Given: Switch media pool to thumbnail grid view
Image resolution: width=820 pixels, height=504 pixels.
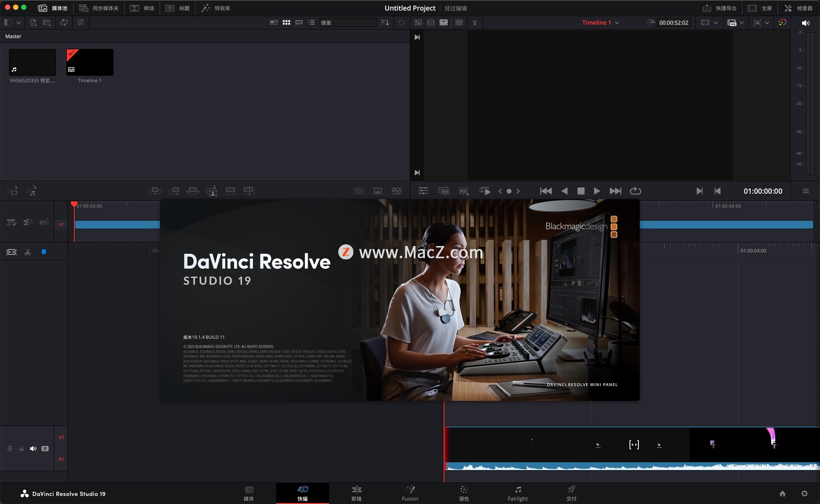Looking at the screenshot, I should click(287, 22).
